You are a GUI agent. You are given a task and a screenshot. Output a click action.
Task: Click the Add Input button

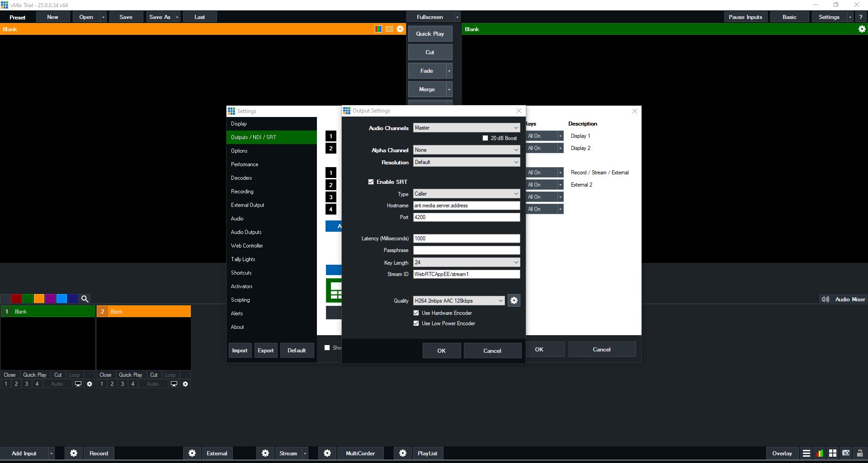[x=24, y=453]
